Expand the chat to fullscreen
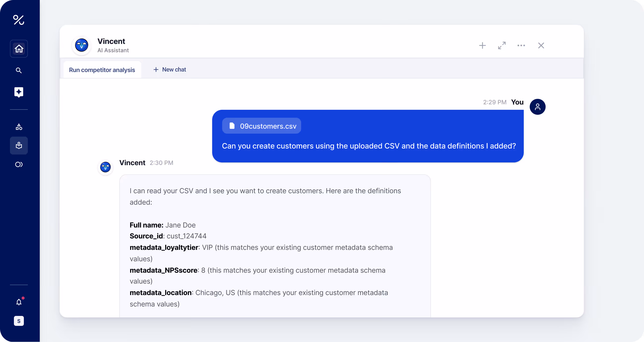Screen dimensions: 644x342 (502, 45)
